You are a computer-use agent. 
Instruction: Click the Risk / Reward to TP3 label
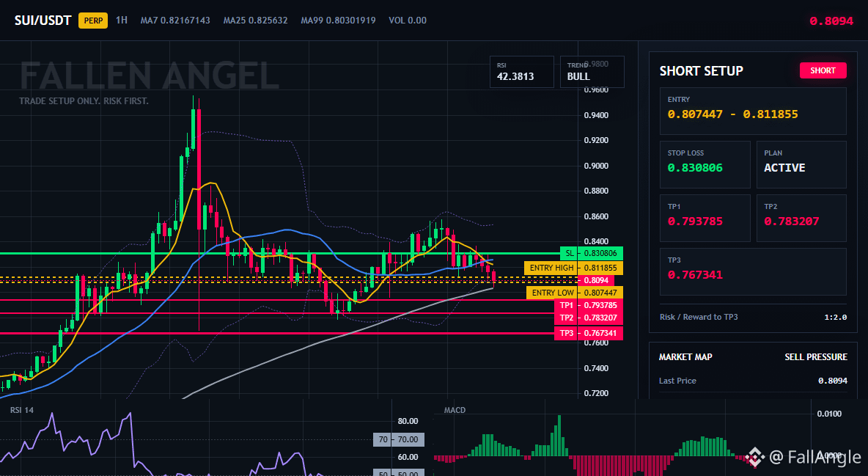tap(699, 317)
